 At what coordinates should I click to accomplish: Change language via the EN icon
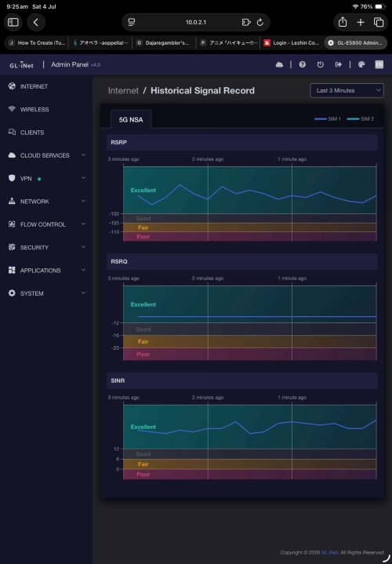[x=379, y=65]
